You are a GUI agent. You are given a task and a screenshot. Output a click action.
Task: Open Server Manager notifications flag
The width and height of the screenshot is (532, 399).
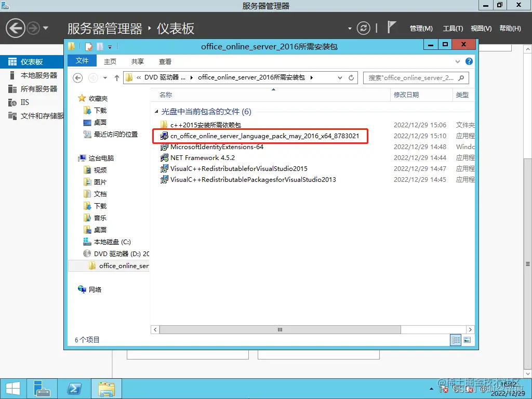tap(391, 27)
